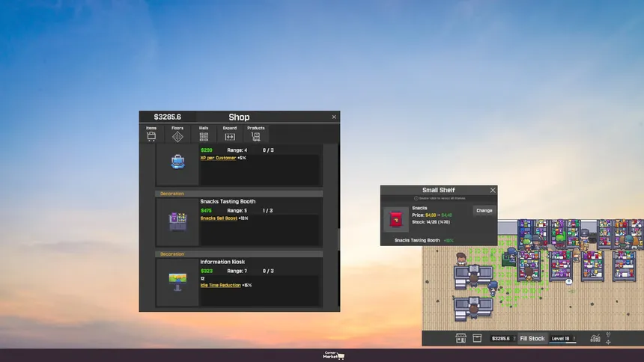This screenshot has height=362, width=644.
Task: Select the Walls shop category
Action: (204, 133)
